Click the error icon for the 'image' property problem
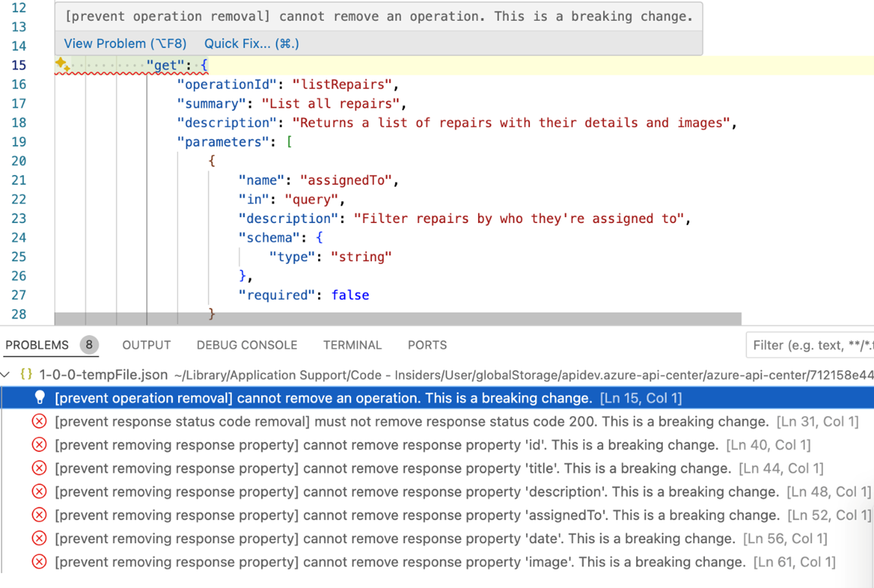 click(38, 562)
